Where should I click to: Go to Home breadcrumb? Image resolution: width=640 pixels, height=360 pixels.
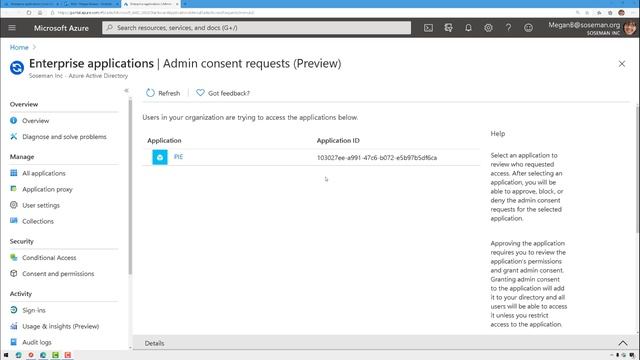pos(19,47)
